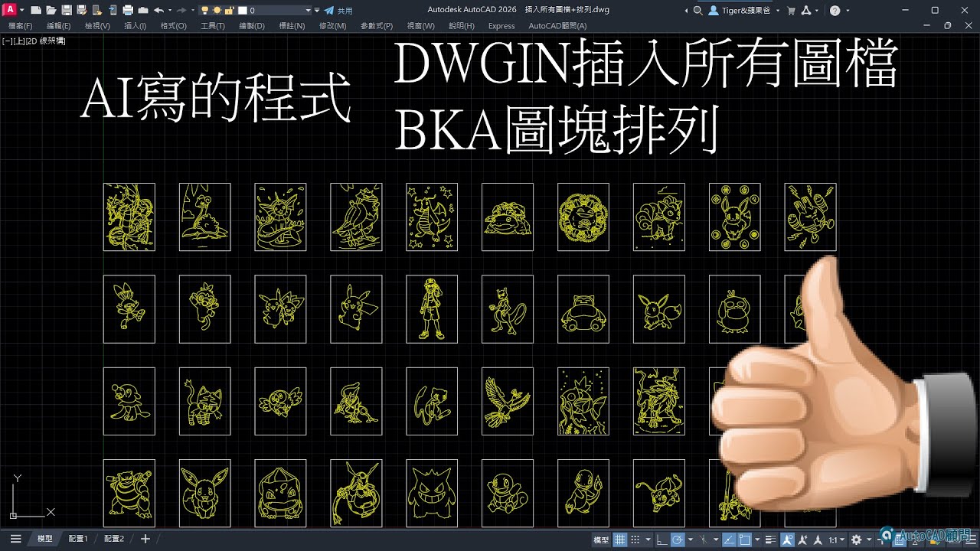Open snap mode settings dropdown arrow
The width and height of the screenshot is (980, 551).
pos(648,540)
